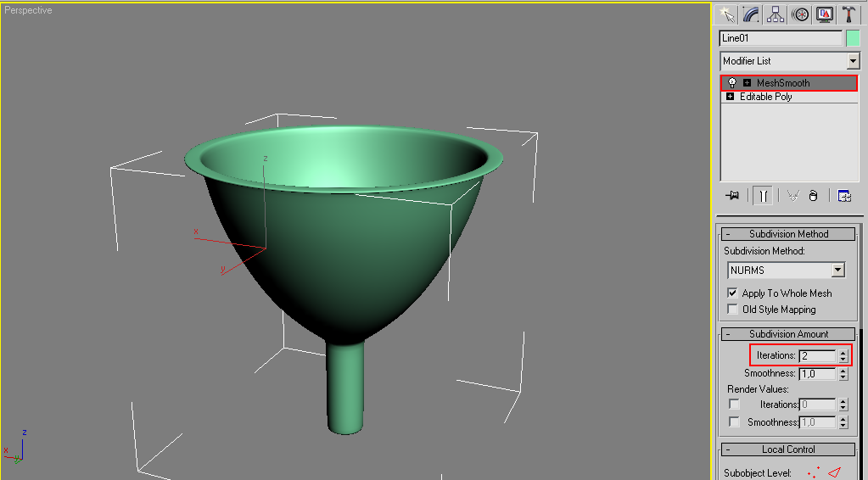Screen dimensions: 868x480
Task: Select Vertex subobject level icon
Action: 814,473
